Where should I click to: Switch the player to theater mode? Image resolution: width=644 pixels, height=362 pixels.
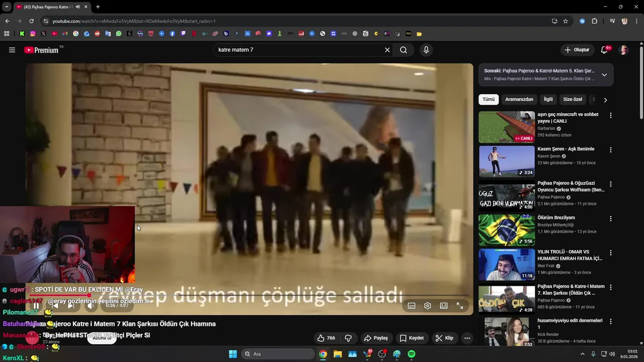[x=444, y=306]
